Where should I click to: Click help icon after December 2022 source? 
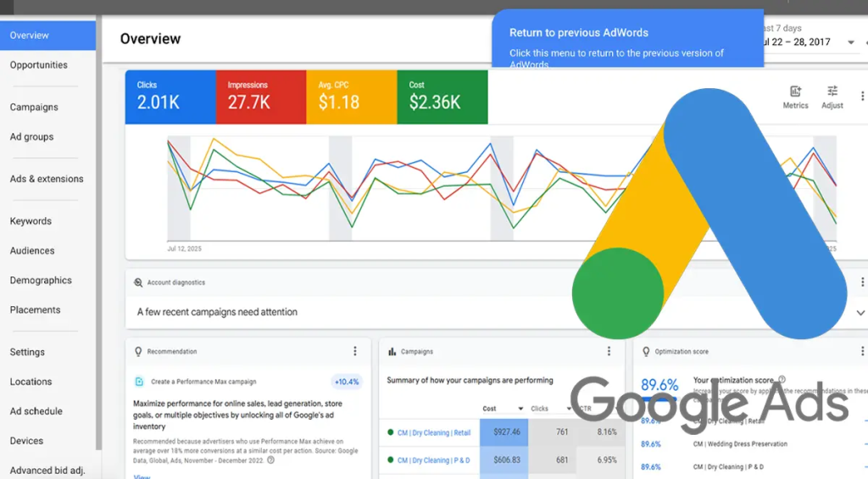click(x=270, y=460)
